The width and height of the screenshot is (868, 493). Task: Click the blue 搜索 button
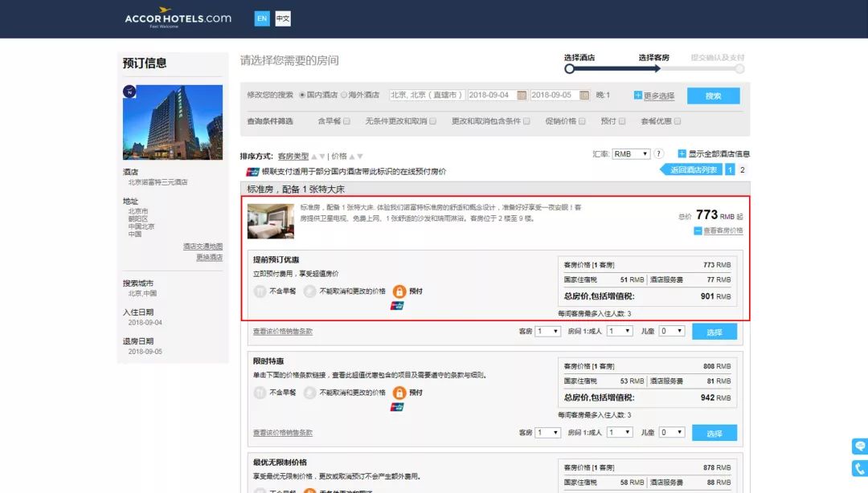coord(713,96)
